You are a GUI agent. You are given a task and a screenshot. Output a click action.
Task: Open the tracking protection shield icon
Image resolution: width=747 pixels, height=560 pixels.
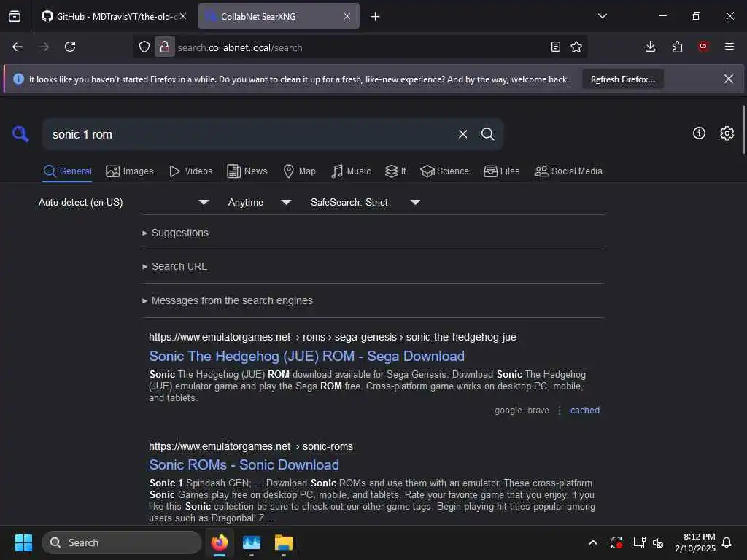click(144, 47)
